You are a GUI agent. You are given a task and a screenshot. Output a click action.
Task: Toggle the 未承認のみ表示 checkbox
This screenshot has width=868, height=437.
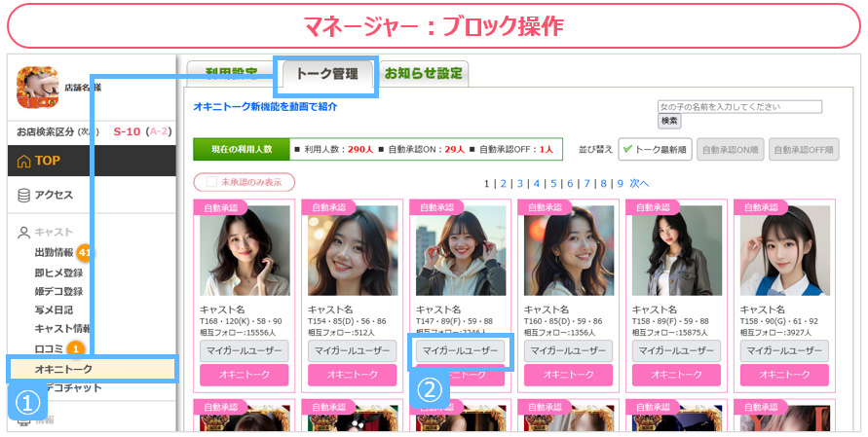tap(211, 182)
